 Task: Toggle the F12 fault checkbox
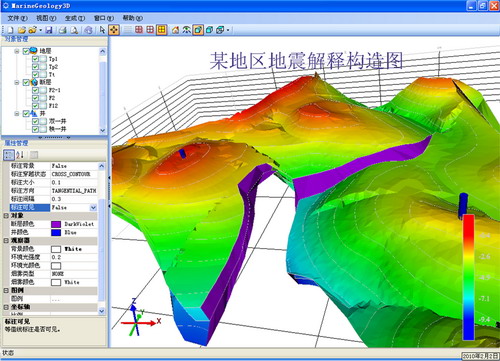point(35,106)
